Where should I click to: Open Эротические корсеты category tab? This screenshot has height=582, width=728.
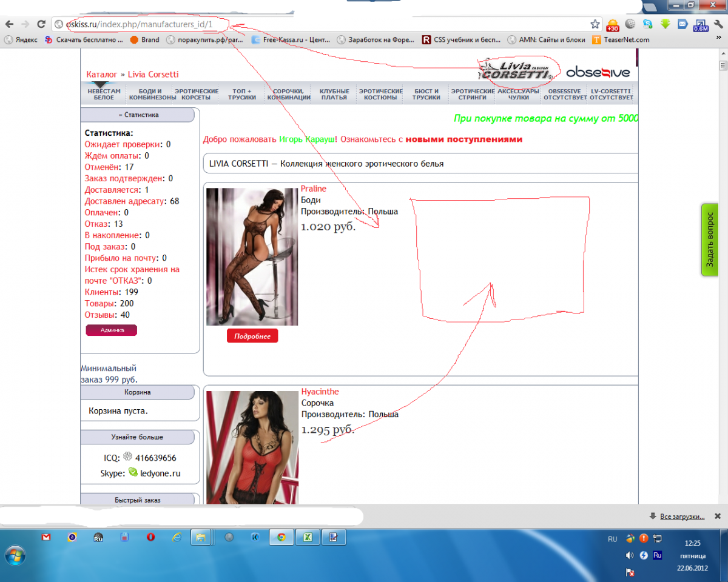[197, 94]
